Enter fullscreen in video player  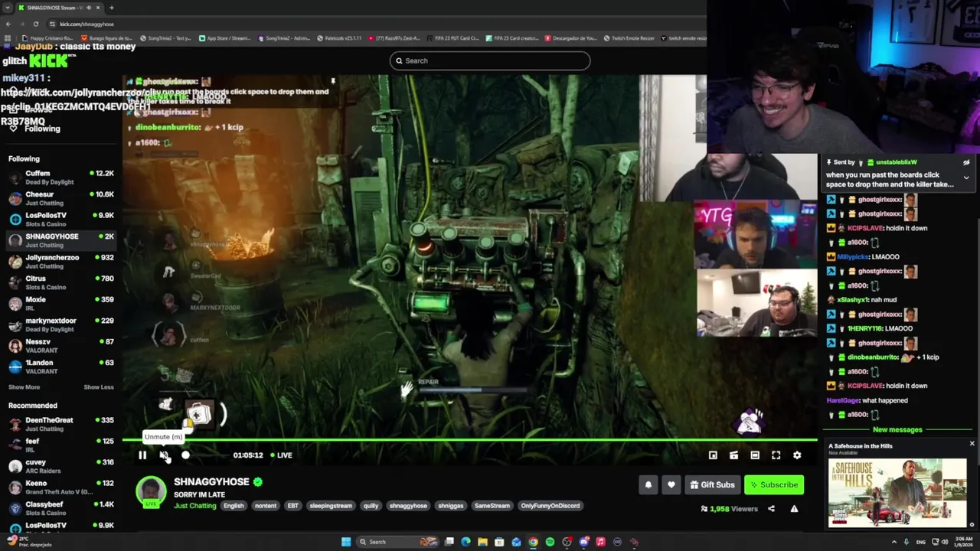point(776,455)
